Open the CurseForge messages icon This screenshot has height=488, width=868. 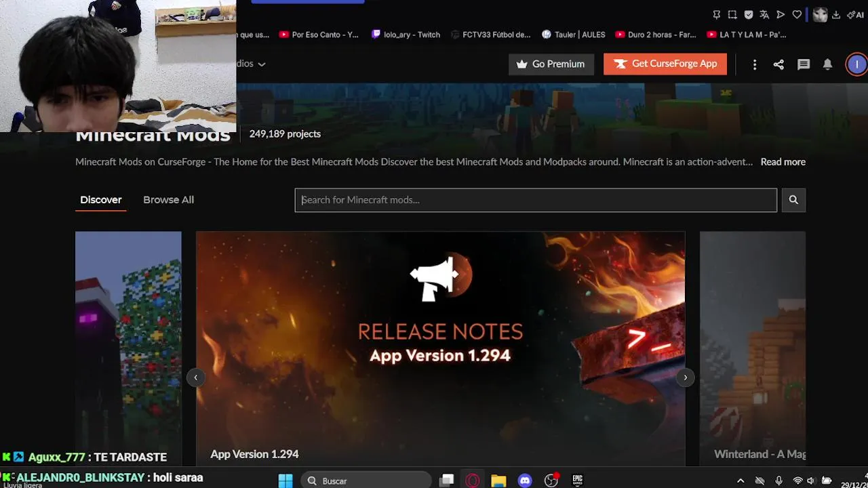pos(804,64)
